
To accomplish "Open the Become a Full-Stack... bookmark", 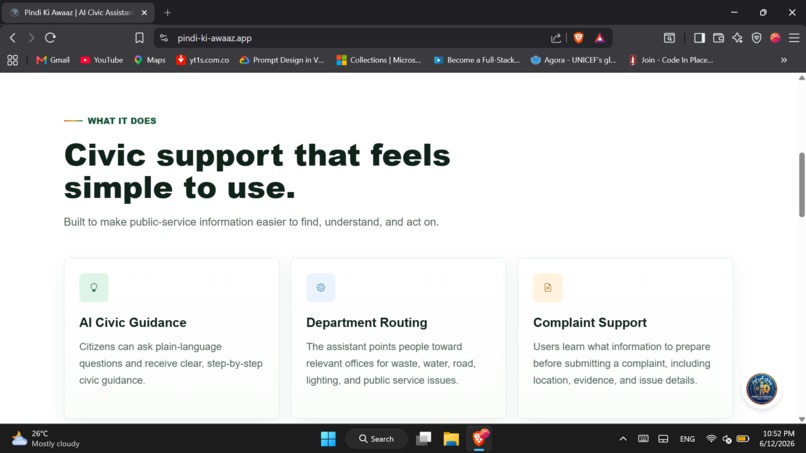I will point(477,60).
